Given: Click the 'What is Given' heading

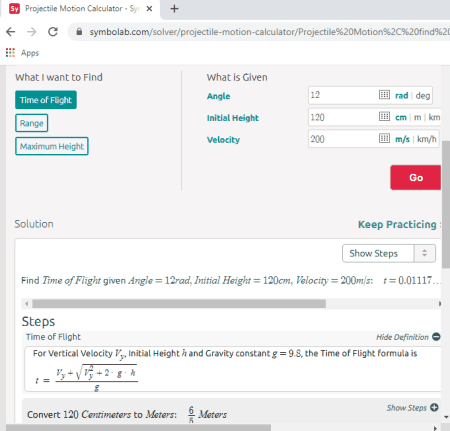Looking at the screenshot, I should tap(237, 77).
